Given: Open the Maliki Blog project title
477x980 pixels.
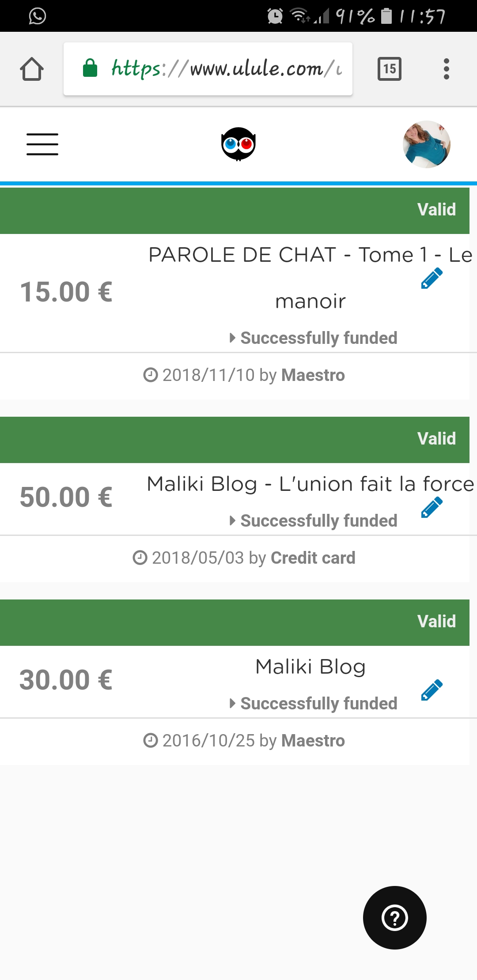Looking at the screenshot, I should click(x=310, y=667).
